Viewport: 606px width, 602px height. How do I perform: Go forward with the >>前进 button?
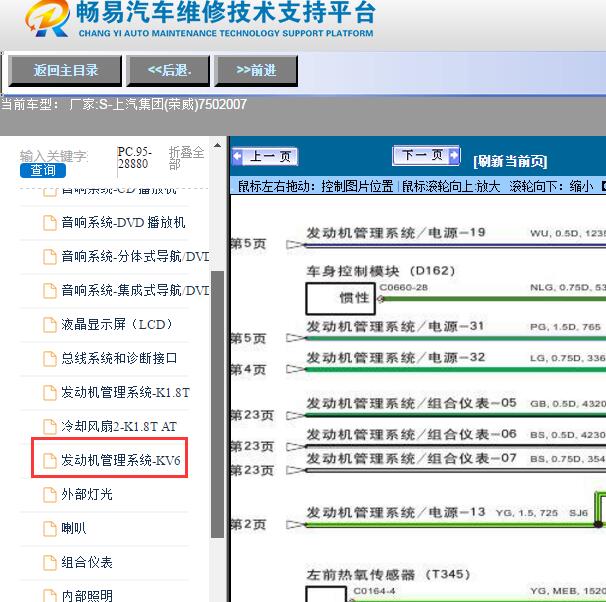tap(256, 71)
